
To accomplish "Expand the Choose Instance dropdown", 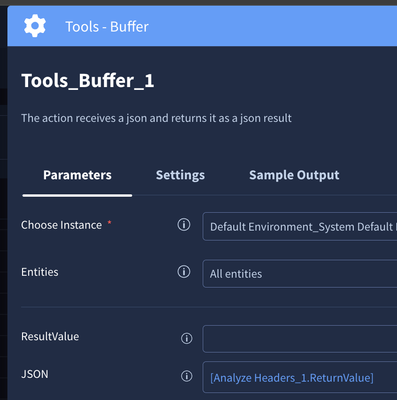I will [x=300, y=227].
